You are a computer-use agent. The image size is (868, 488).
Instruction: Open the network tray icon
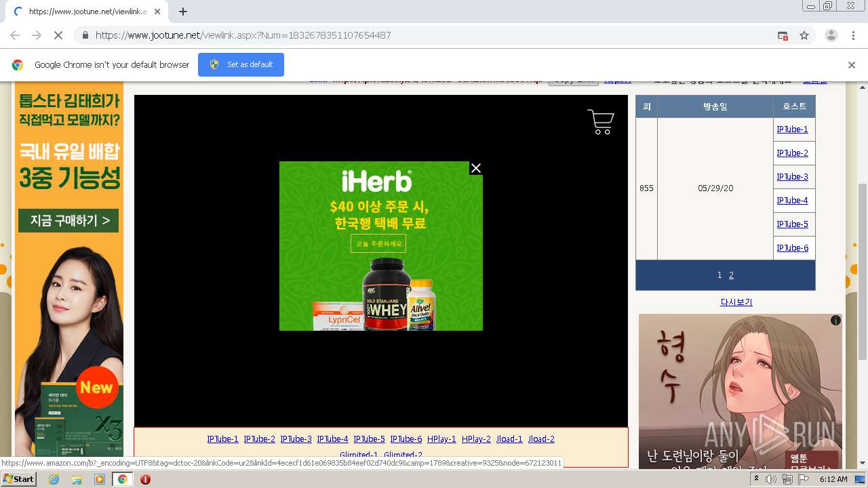tap(787, 479)
